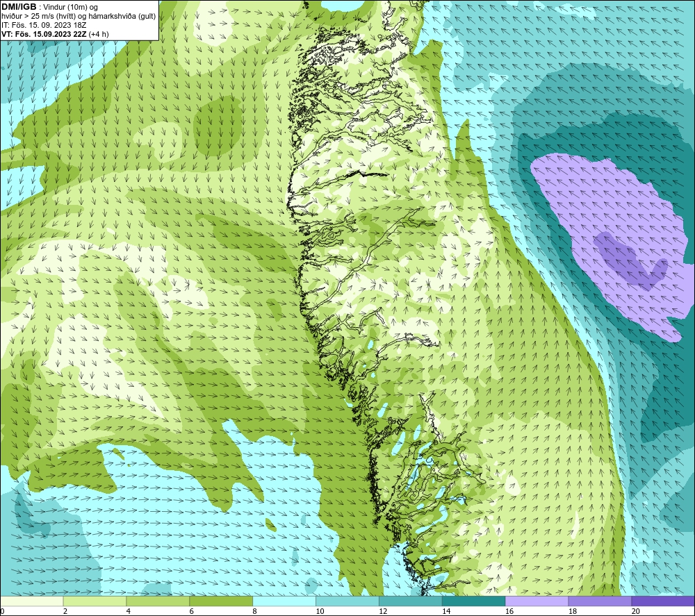Click the legend tick label '20'
The width and height of the screenshot is (695, 616).
[x=635, y=612]
